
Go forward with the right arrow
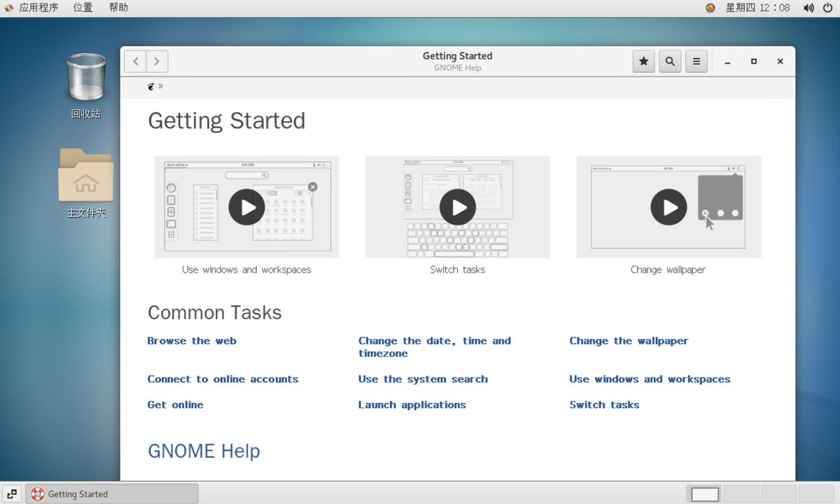157,62
